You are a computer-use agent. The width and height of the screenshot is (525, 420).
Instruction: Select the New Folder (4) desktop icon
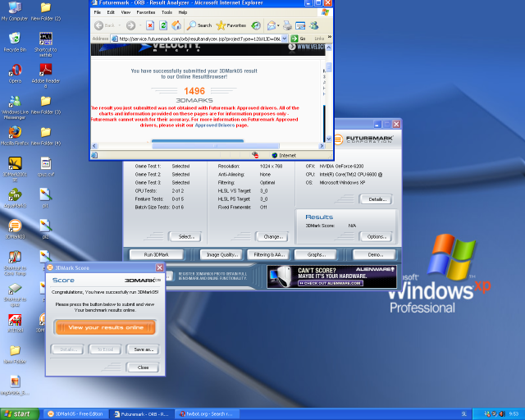tap(46, 136)
